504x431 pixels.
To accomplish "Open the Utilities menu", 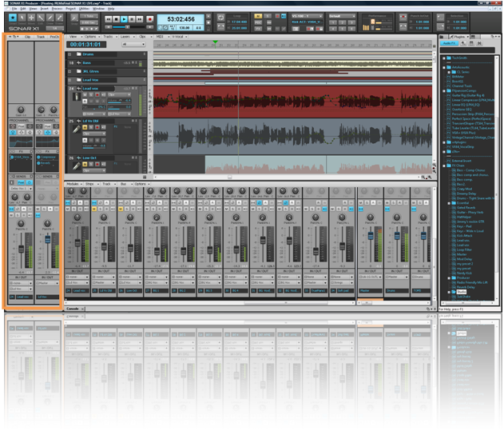I will [84, 9].
